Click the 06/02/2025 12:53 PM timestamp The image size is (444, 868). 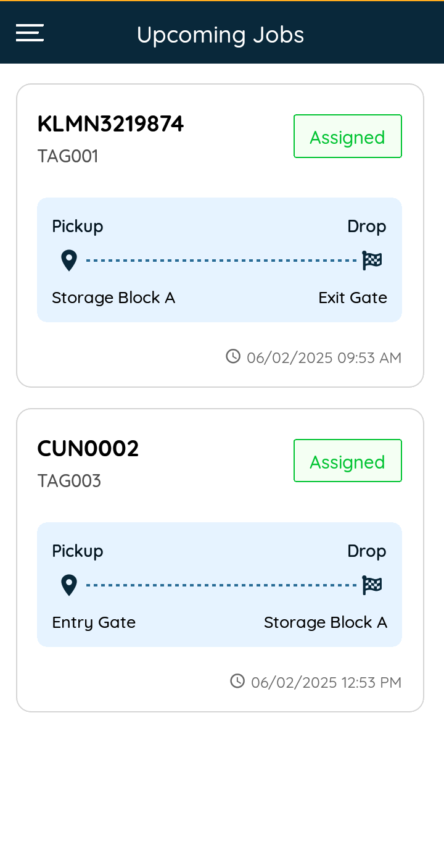pyautogui.click(x=326, y=682)
